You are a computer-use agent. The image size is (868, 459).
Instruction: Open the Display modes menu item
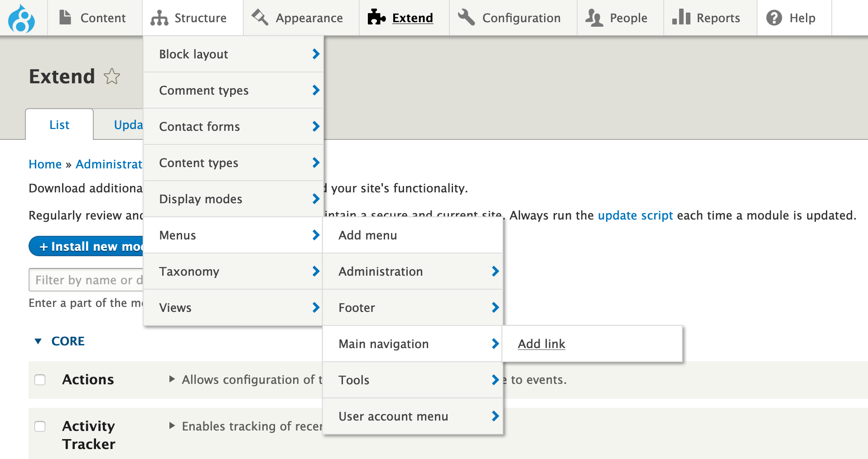point(233,199)
